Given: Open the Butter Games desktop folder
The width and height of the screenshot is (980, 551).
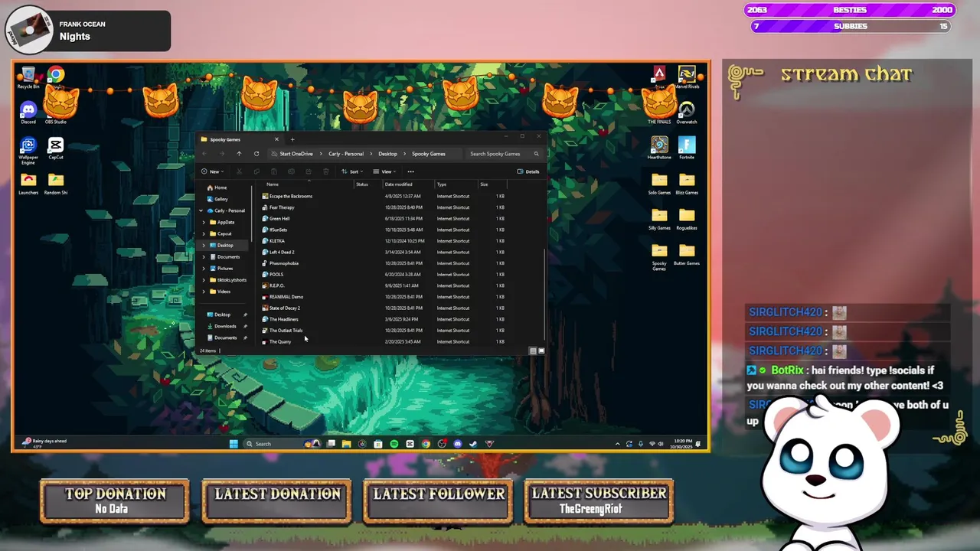Looking at the screenshot, I should (687, 253).
